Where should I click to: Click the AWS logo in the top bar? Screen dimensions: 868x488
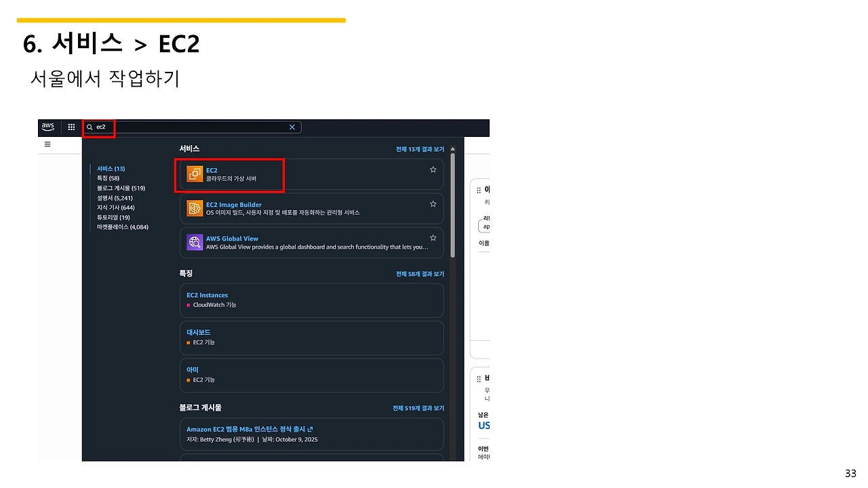tap(47, 127)
